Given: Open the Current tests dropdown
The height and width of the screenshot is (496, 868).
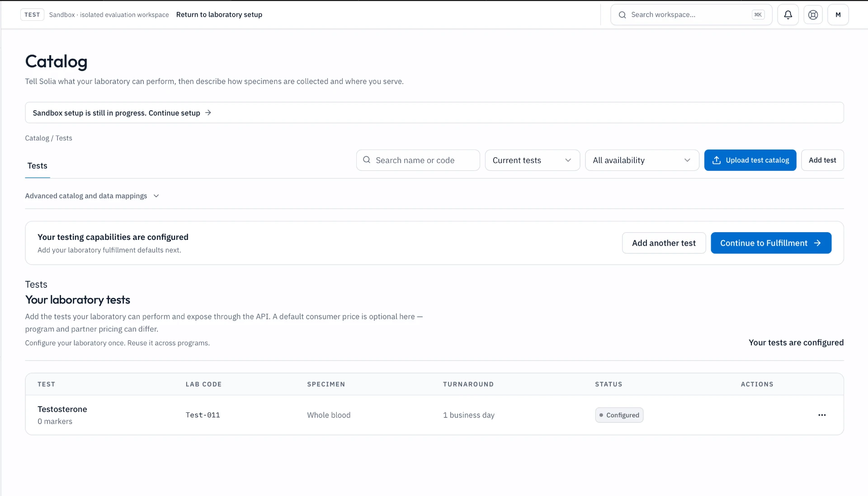Looking at the screenshot, I should [x=532, y=160].
